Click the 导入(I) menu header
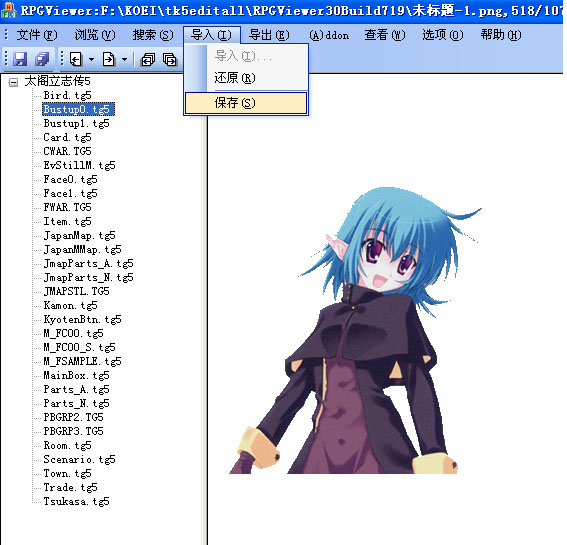Image resolution: width=567 pixels, height=545 pixels. 211,35
